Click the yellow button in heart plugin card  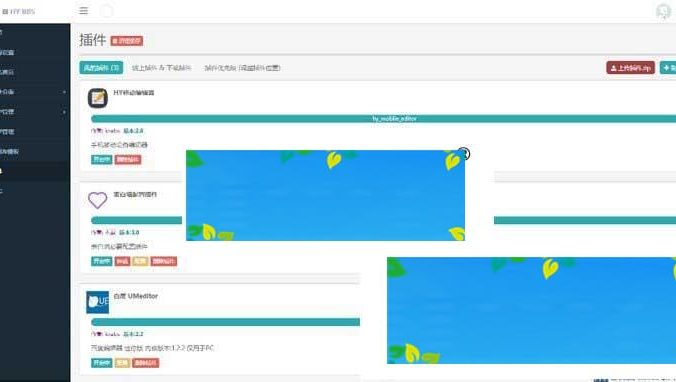tap(141, 261)
